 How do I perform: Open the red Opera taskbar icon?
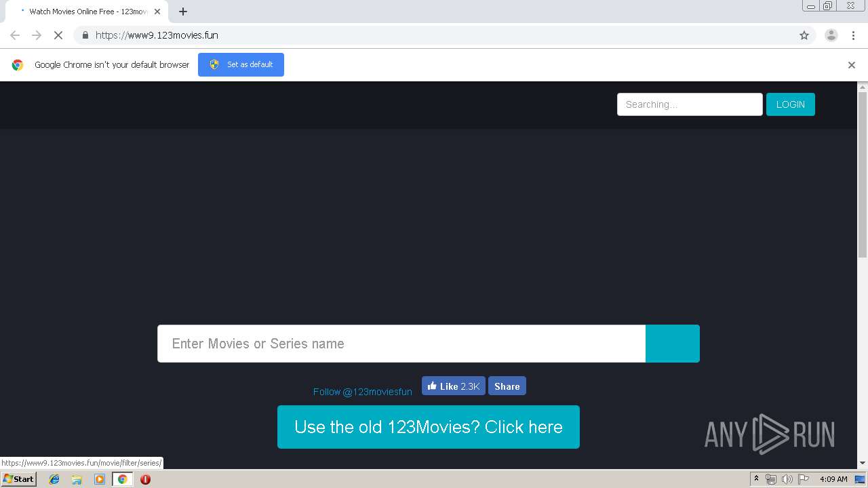(x=145, y=479)
